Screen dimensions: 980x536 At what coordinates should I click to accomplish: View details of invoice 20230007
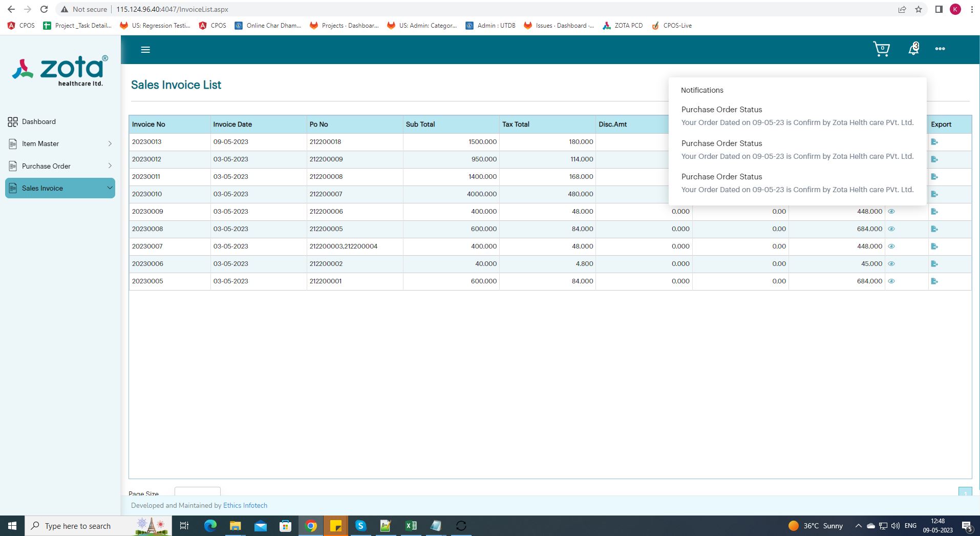891,246
